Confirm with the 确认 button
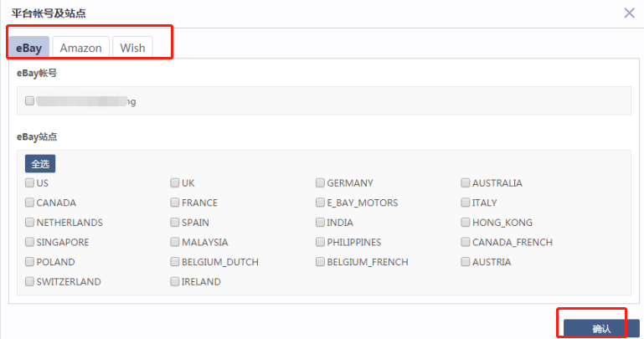644x339 pixels. tap(601, 328)
